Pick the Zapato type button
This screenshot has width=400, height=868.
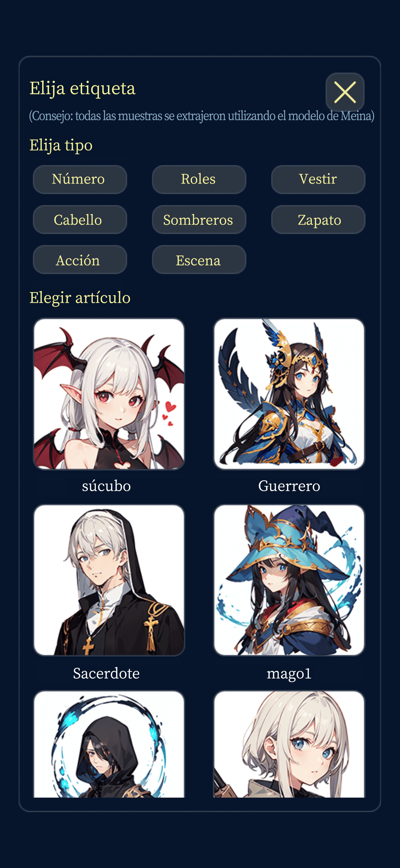point(318,220)
